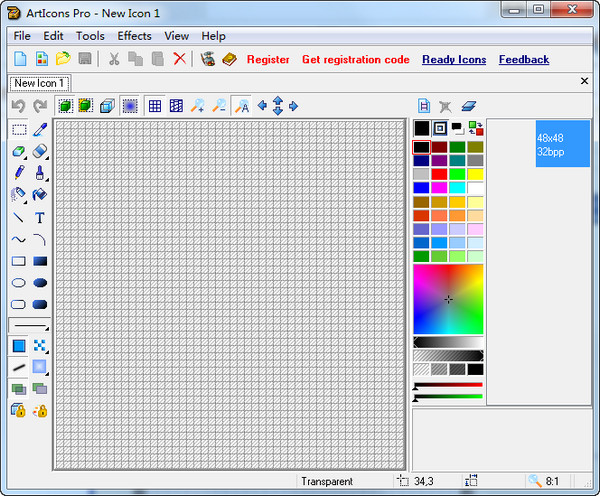Open the Ready Icons link

click(x=454, y=60)
